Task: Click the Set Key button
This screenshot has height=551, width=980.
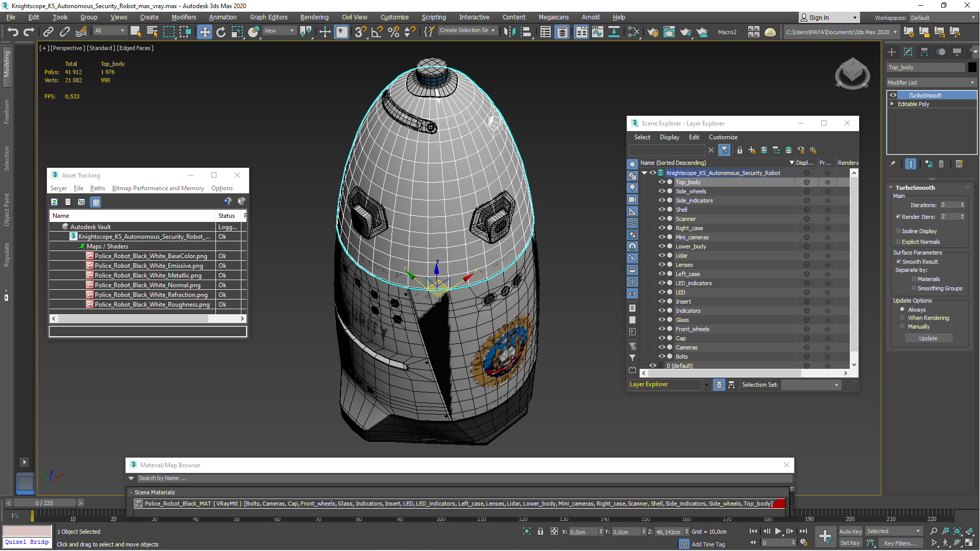Action: point(850,543)
